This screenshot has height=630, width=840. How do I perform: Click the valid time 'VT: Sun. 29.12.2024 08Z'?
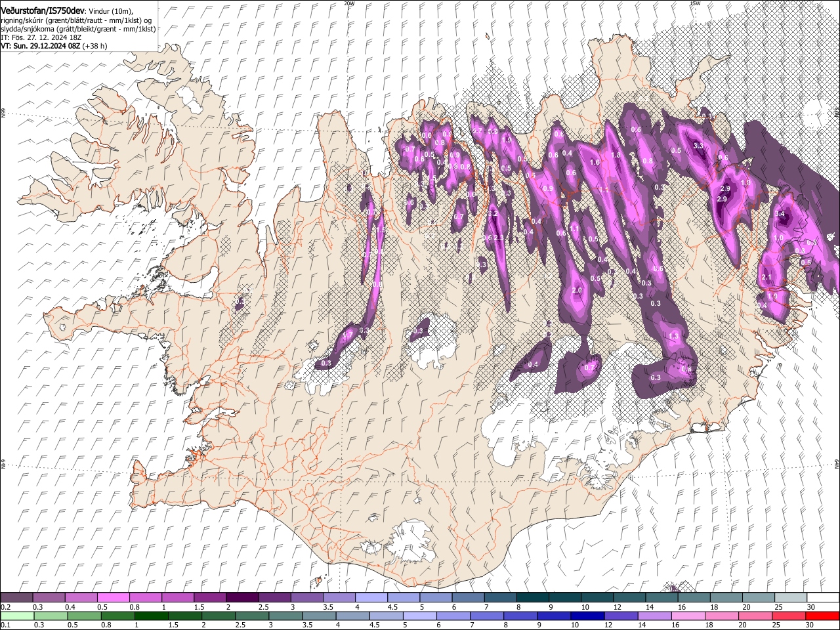41,46
